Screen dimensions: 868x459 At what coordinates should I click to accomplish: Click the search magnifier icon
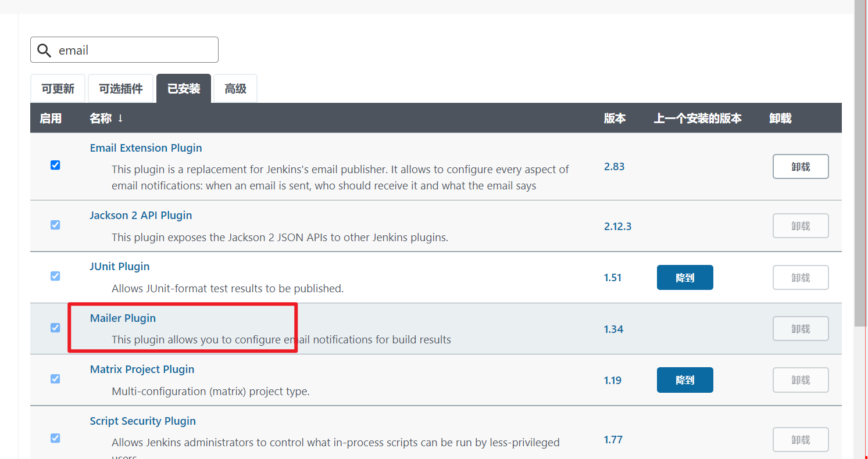(44, 51)
